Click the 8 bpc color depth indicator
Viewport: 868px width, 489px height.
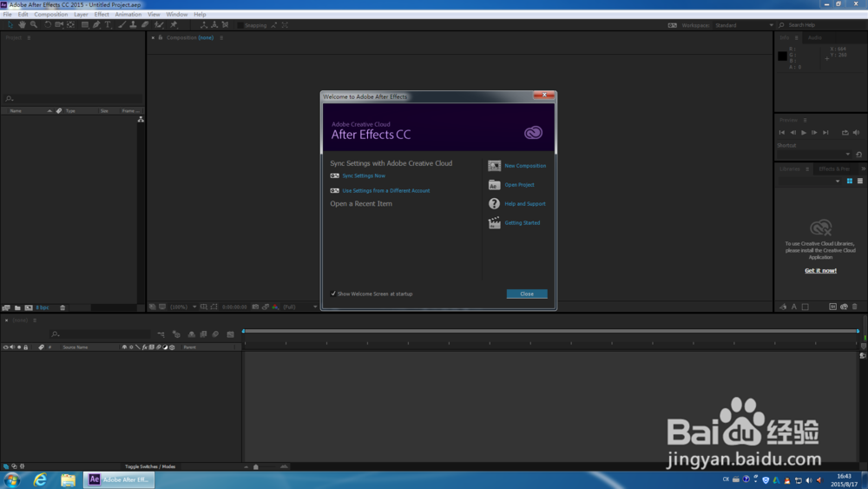point(43,307)
